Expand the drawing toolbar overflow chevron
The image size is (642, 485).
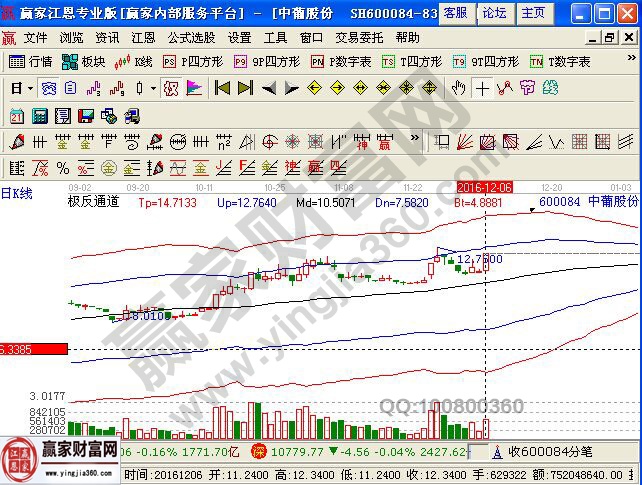pos(415,138)
